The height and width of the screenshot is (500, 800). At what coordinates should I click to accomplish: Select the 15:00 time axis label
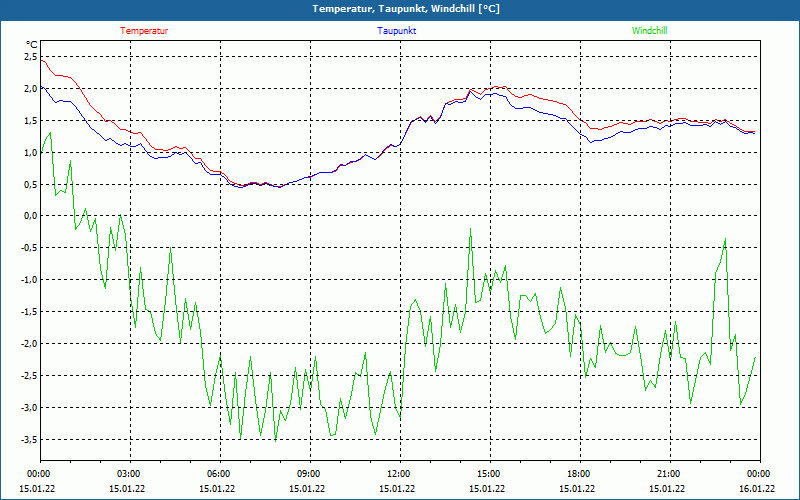coord(488,474)
